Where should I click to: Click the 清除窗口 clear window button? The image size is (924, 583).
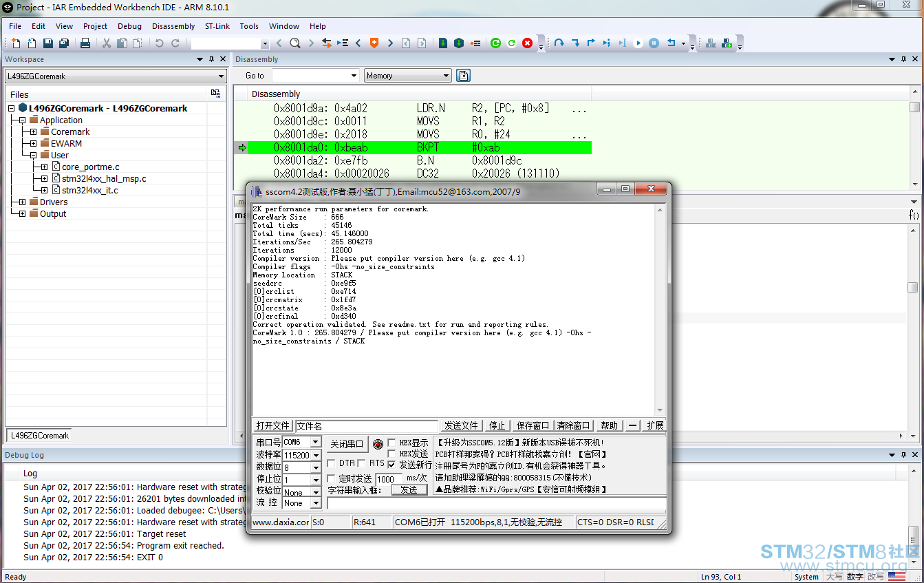point(573,425)
